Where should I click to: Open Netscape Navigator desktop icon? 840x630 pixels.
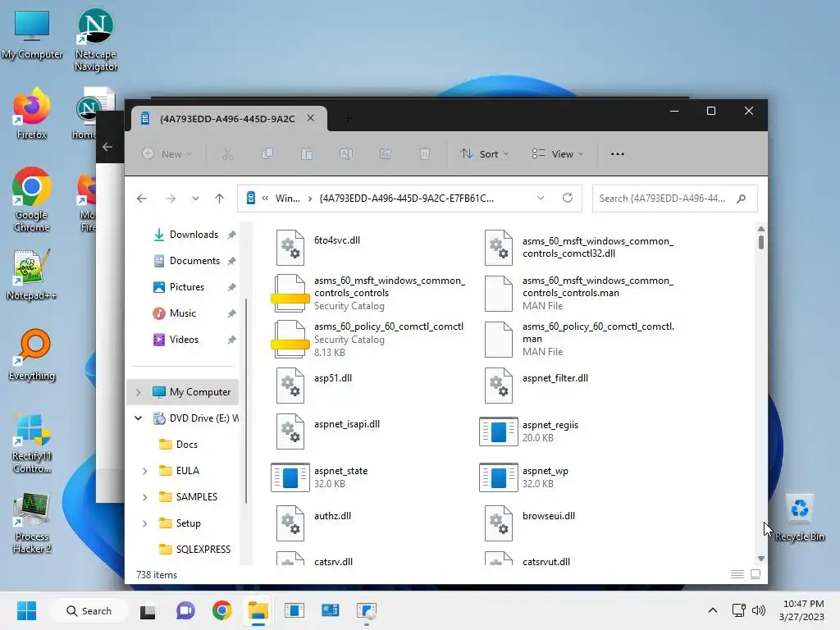[x=96, y=39]
